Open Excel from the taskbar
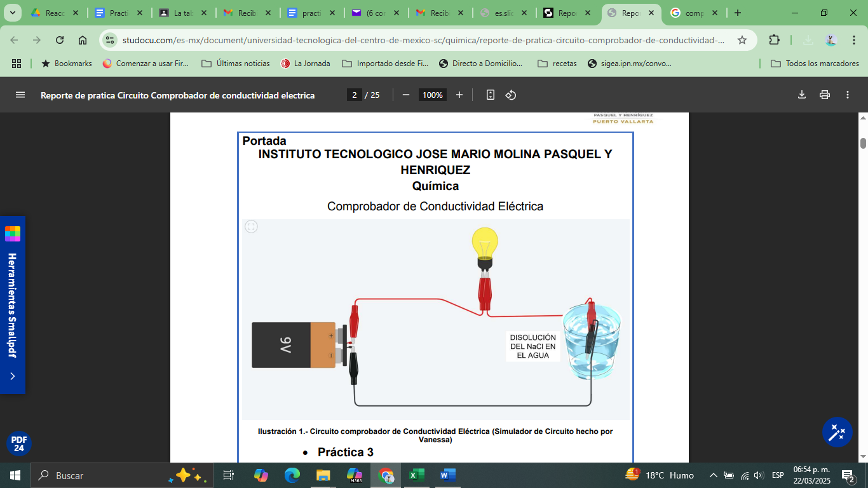Viewport: 868px width, 488px height. (416, 475)
